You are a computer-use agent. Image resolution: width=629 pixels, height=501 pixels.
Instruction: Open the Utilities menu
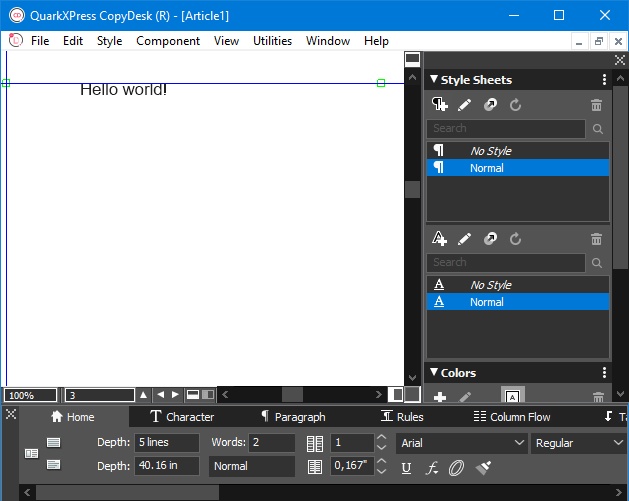(272, 41)
